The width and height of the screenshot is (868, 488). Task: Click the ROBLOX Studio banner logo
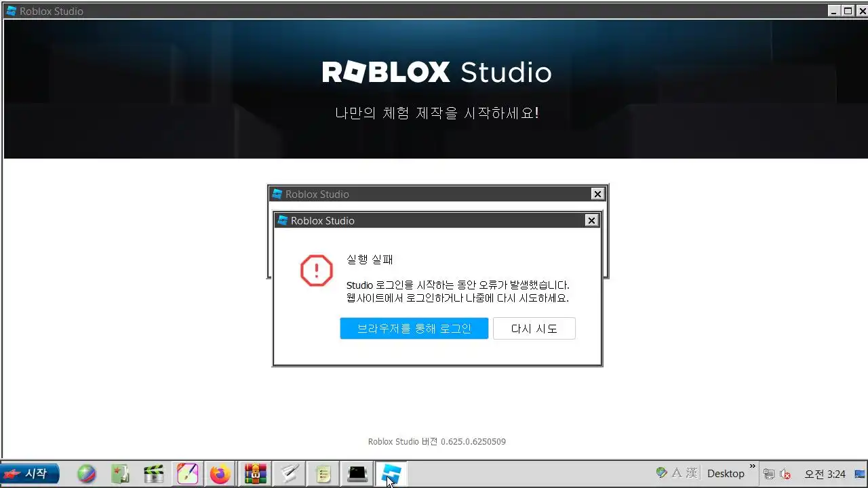point(437,72)
